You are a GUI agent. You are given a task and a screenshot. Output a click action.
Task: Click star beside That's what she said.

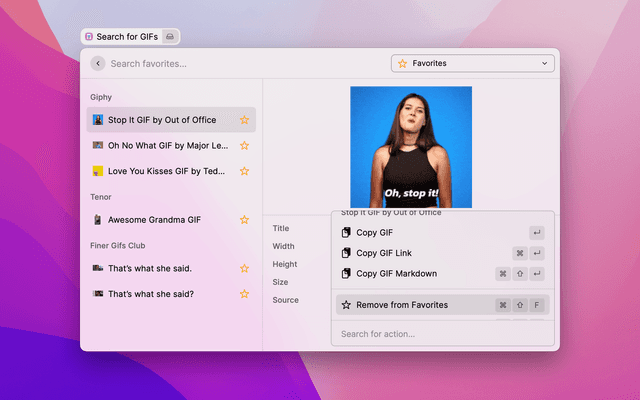tap(244, 268)
